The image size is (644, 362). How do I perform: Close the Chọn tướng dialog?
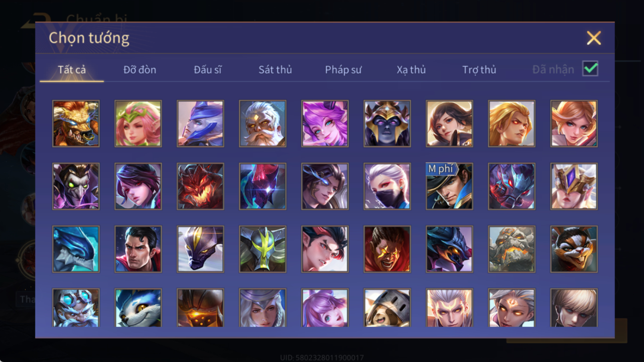[x=594, y=38]
